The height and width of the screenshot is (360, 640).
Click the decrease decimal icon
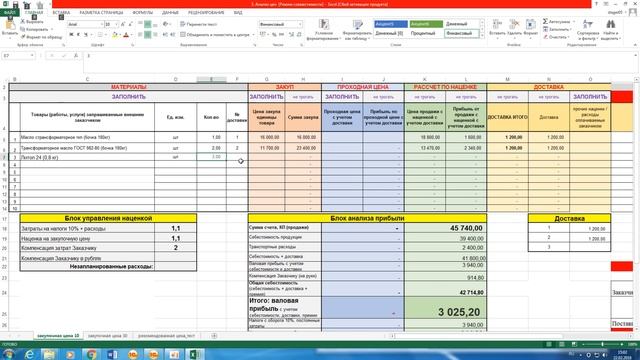299,35
